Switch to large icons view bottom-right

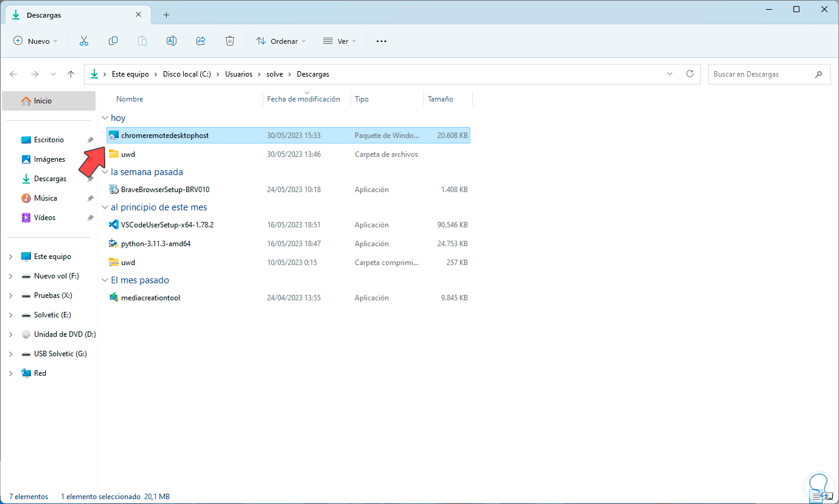(x=829, y=497)
